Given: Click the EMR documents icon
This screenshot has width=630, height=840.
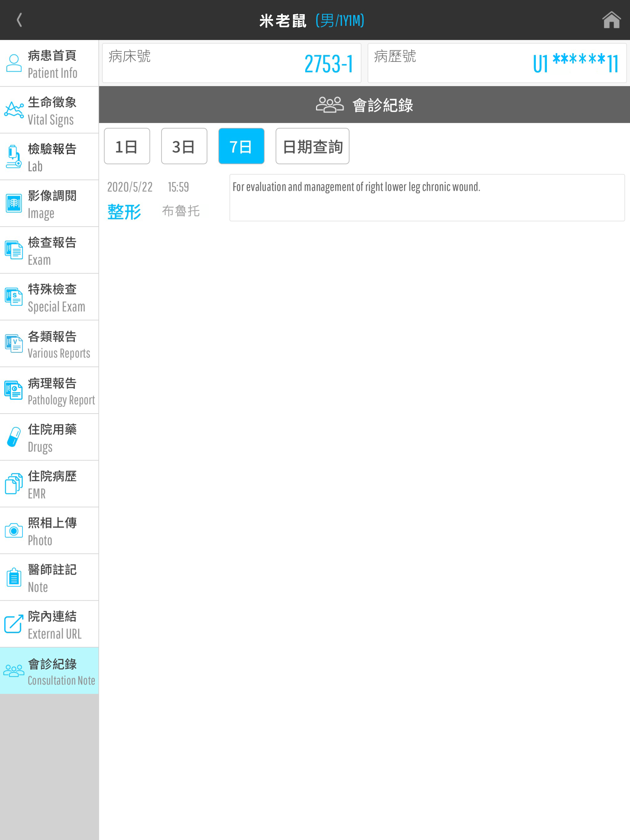Looking at the screenshot, I should [x=14, y=483].
